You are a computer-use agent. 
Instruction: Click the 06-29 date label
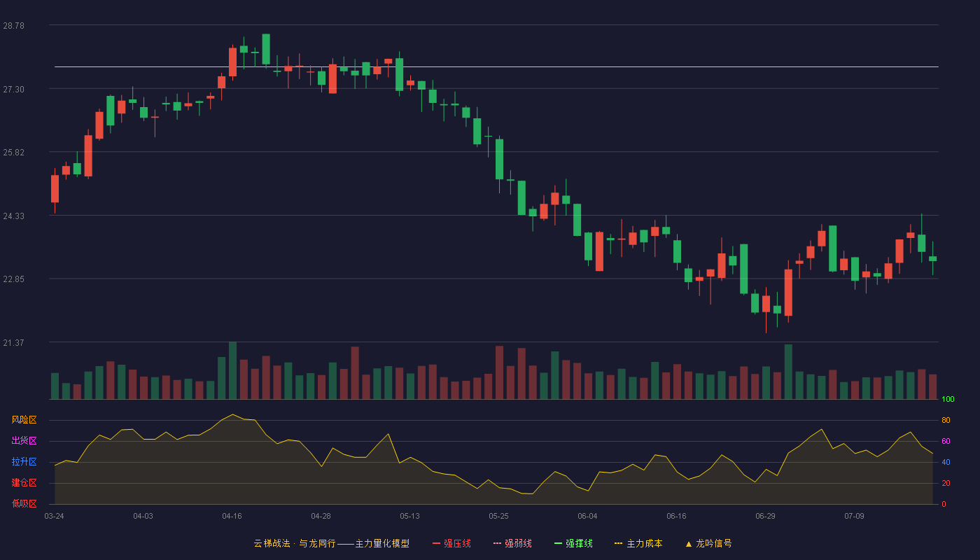tap(765, 516)
